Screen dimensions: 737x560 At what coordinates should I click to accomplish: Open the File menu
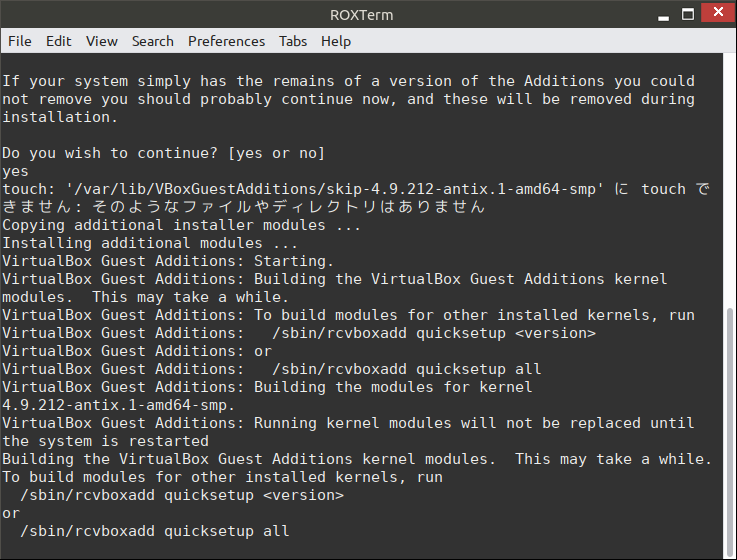(x=20, y=41)
